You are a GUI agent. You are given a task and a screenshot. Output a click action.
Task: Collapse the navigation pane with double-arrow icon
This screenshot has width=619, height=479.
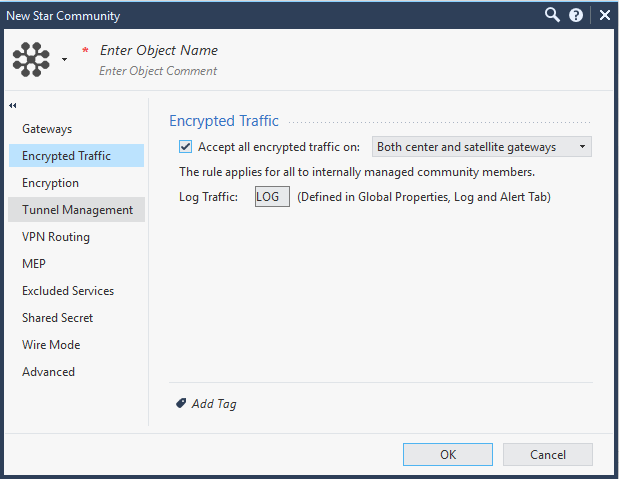click(13, 105)
